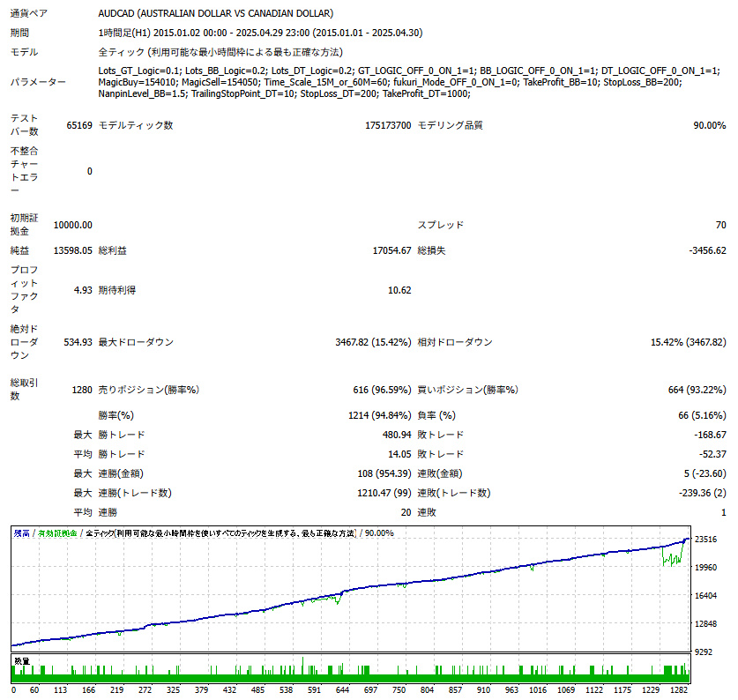Click the chart y-axis value 12848
Image resolution: width=738 pixels, height=700 pixels.
pos(706,623)
